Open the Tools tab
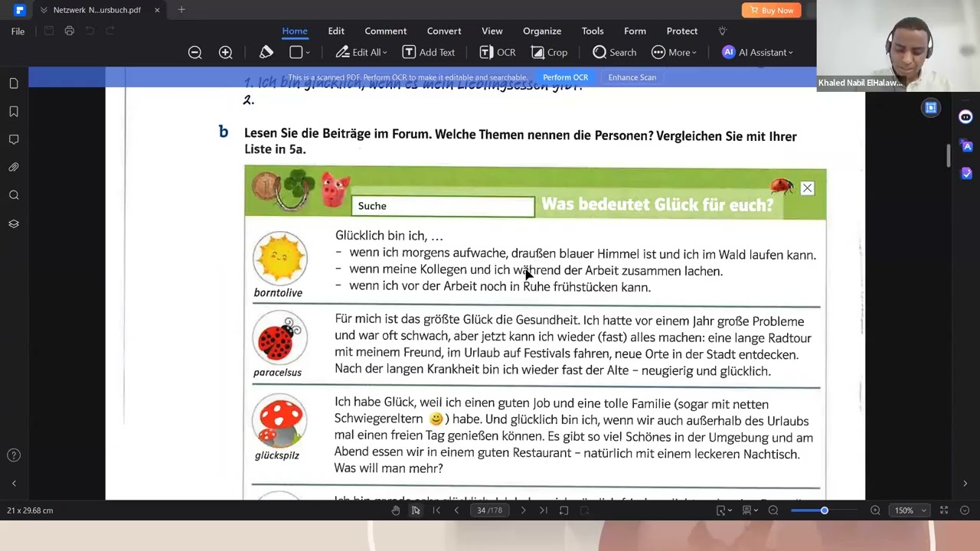The image size is (980, 551). pos(593,31)
